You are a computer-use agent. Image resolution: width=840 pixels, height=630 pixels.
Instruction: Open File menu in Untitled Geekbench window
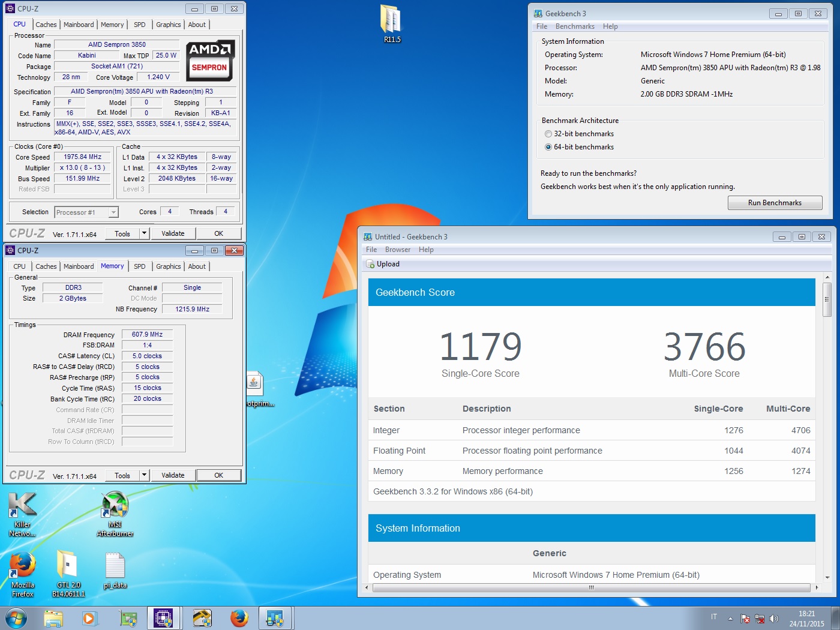click(371, 250)
